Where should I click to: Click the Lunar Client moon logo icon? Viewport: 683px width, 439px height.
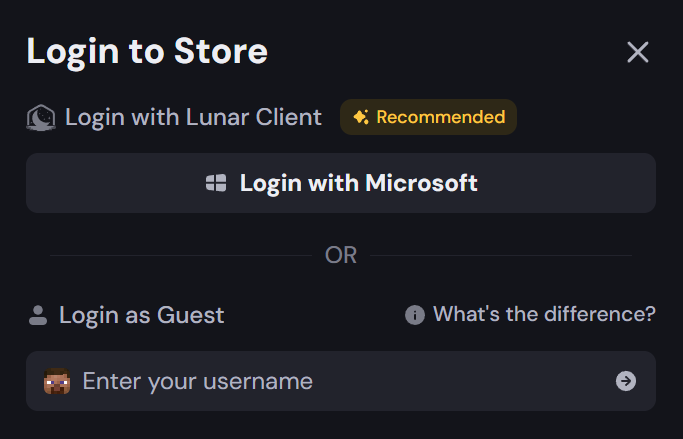pyautogui.click(x=41, y=118)
